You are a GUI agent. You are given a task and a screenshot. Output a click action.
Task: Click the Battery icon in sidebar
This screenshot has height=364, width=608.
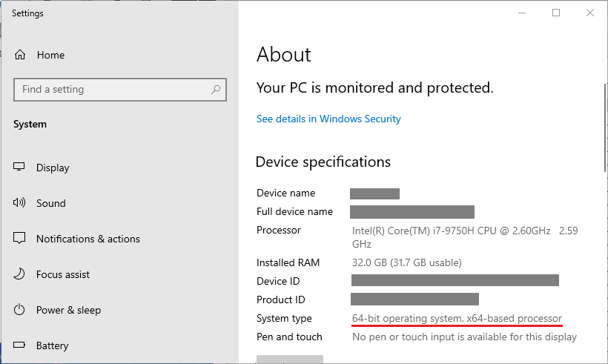click(19, 345)
